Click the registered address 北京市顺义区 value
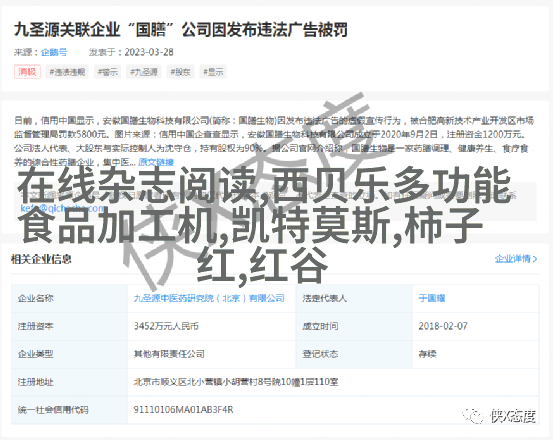 (x=236, y=382)
